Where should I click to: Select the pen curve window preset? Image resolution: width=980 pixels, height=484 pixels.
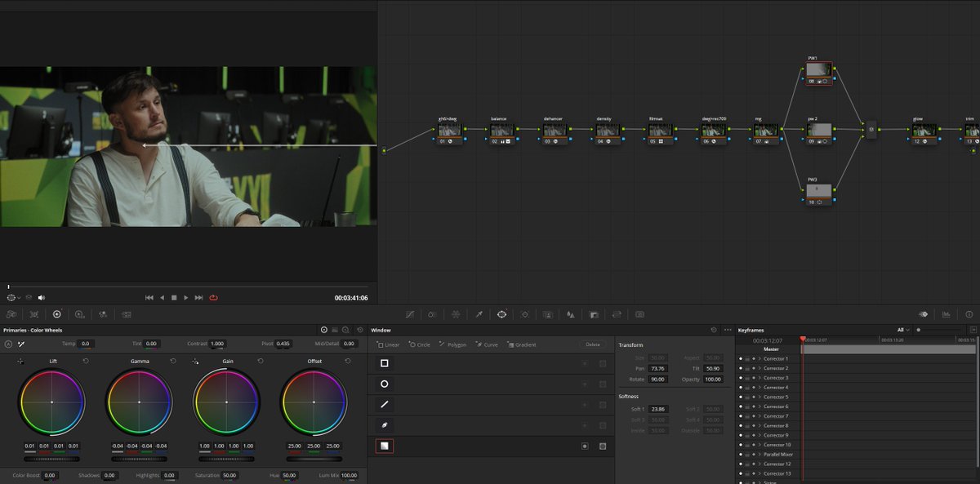click(384, 425)
